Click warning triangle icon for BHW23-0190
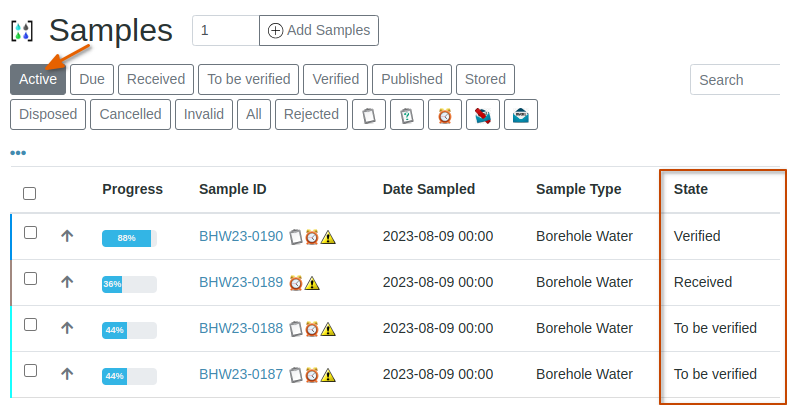The image size is (787, 405). pos(328,237)
